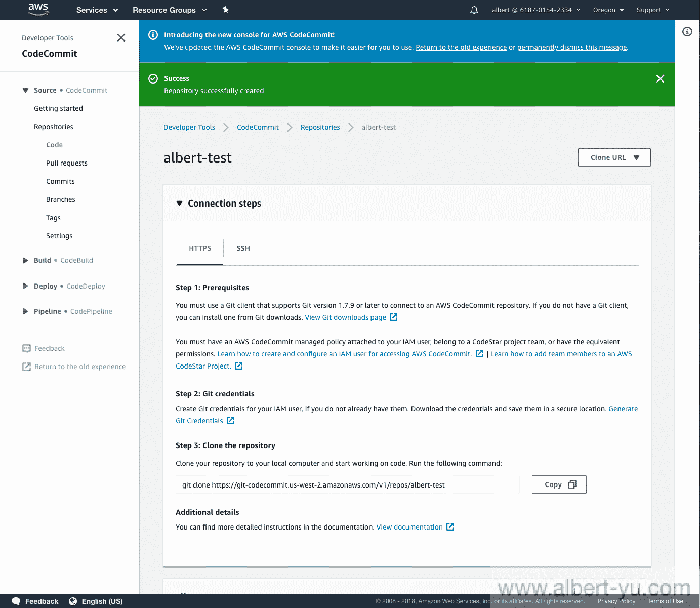This screenshot has height=608, width=700.
Task: Open Terms of Use in footer
Action: click(665, 601)
